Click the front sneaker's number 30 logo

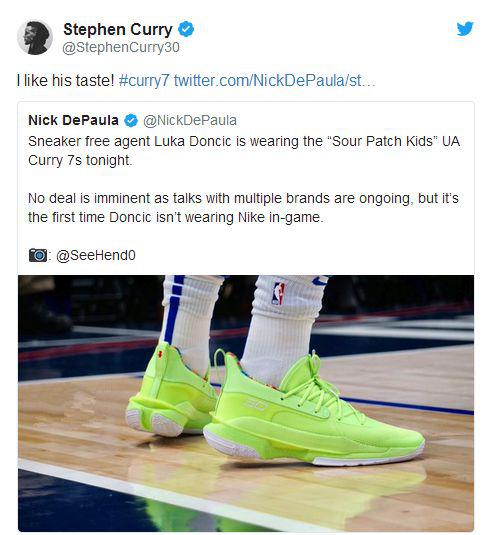[x=255, y=403]
